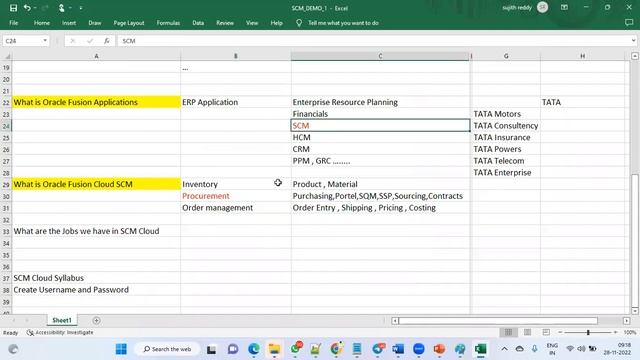Open File Explorer from the taskbar
Screen dimensions: 640x360
[x=274, y=349]
